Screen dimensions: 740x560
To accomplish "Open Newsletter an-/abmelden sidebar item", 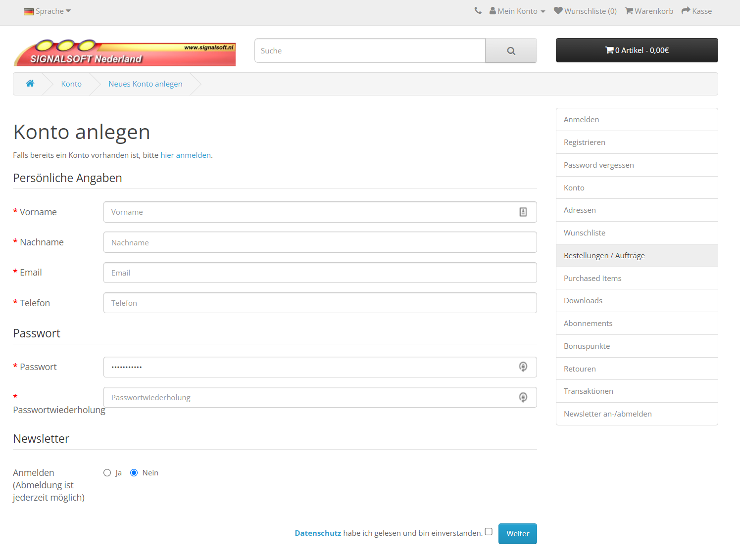I will click(x=637, y=414).
